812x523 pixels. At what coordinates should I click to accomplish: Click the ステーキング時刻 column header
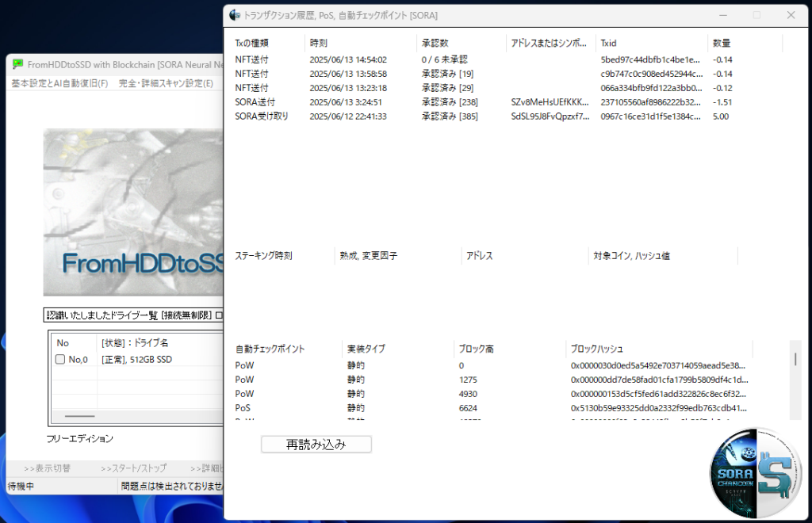tap(283, 255)
